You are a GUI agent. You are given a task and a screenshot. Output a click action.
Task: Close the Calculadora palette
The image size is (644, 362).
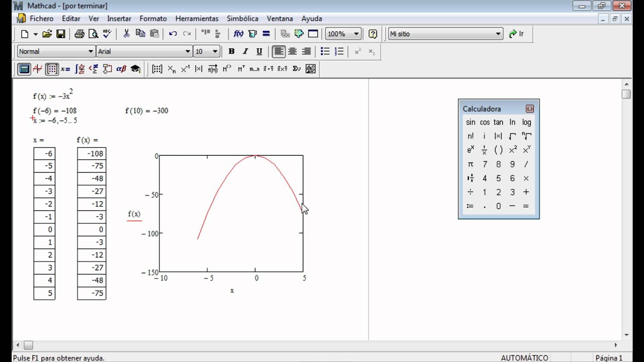[529, 109]
